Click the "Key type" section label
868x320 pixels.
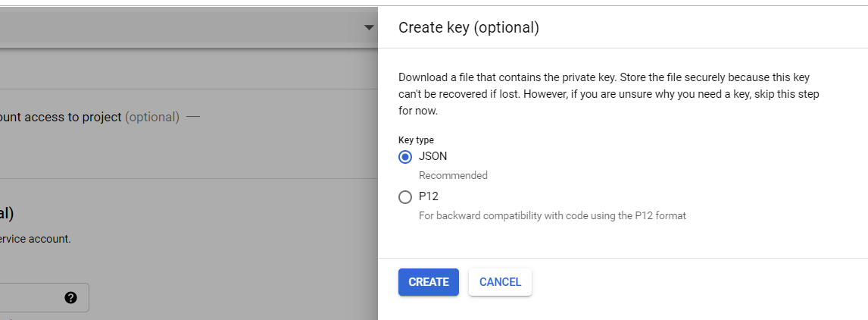416,140
